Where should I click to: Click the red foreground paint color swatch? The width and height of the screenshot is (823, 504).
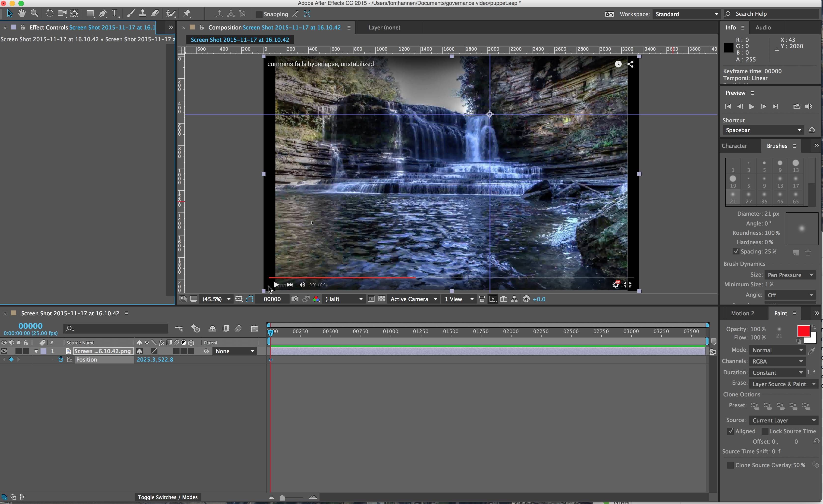pyautogui.click(x=803, y=331)
